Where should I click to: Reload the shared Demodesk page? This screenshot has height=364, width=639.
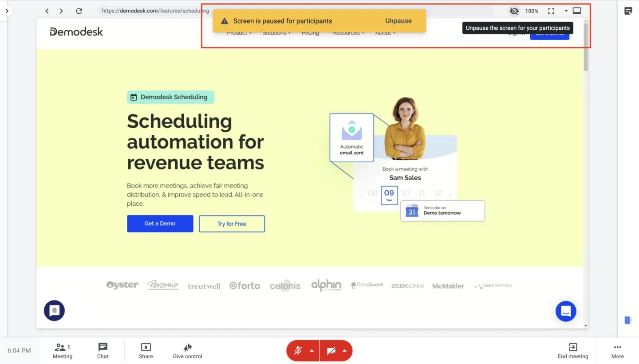[79, 11]
